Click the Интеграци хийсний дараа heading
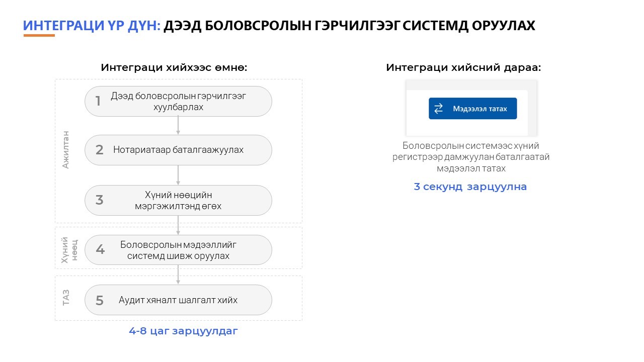The height and width of the screenshot is (362, 644). [x=464, y=67]
